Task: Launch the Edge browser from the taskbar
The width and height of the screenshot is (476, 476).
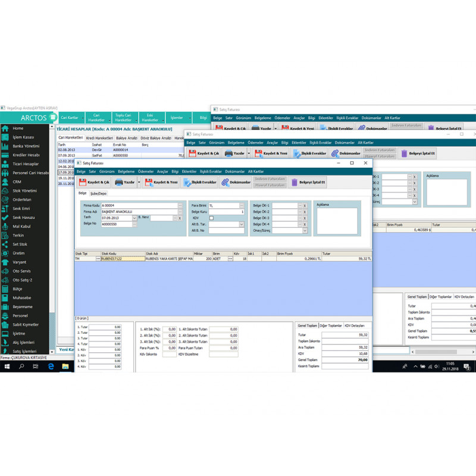Action: pos(51,367)
